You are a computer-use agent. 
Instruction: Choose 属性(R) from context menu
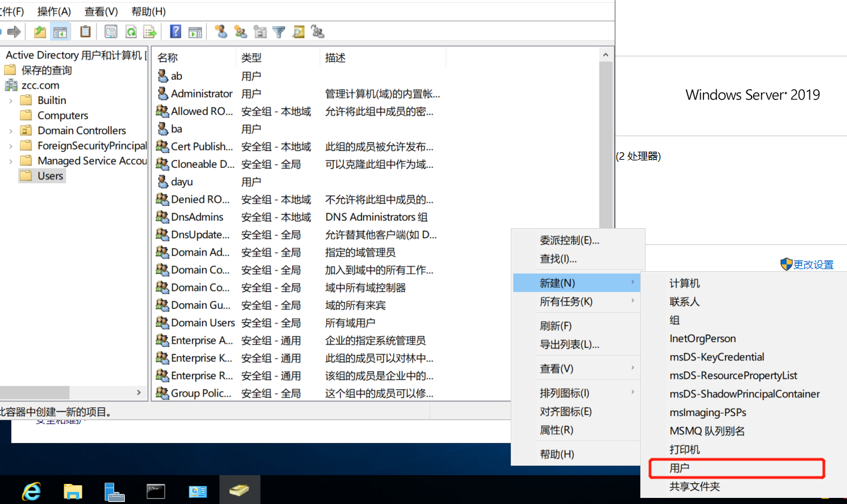tap(577, 430)
